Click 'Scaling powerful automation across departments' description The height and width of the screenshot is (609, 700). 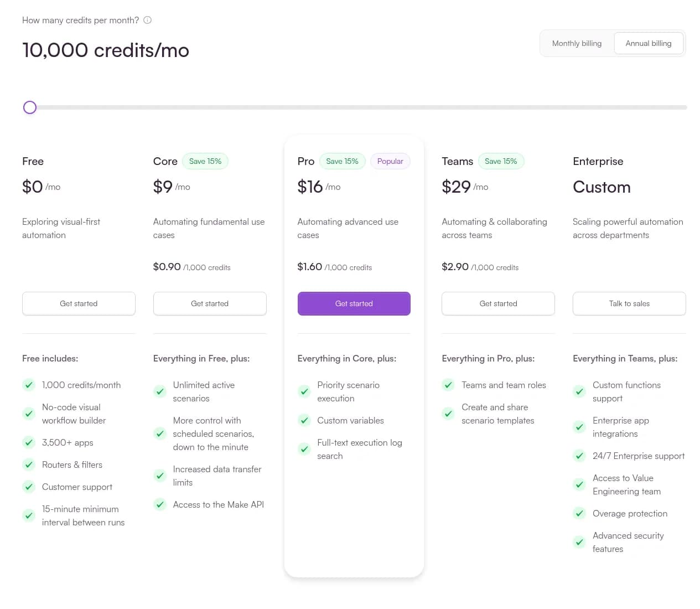point(628,228)
